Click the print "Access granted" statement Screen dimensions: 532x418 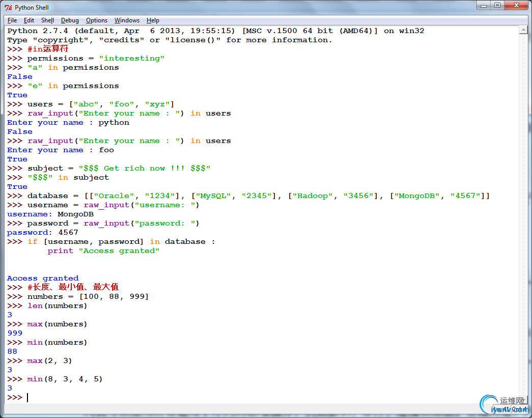103,250
